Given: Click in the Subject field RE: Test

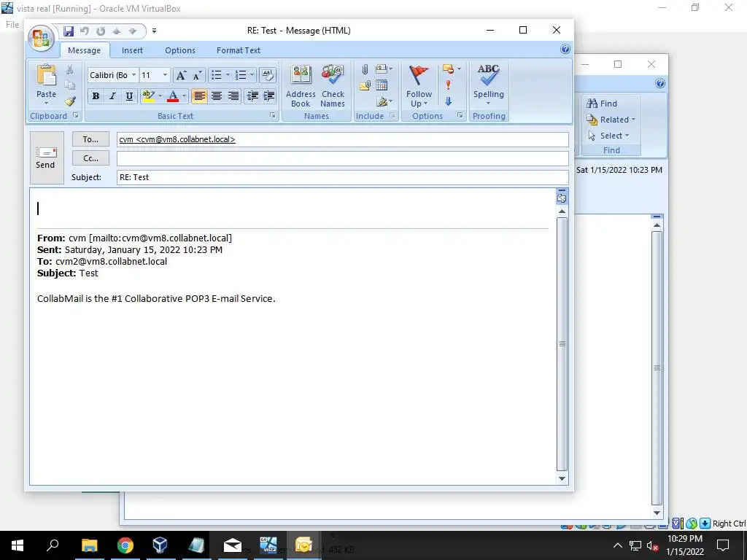Looking at the screenshot, I should tap(343, 178).
